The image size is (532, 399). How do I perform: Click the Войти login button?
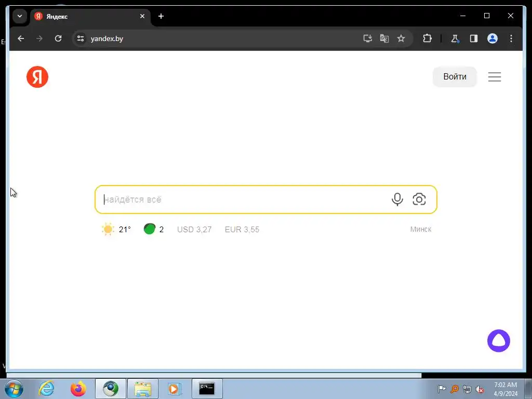point(455,77)
